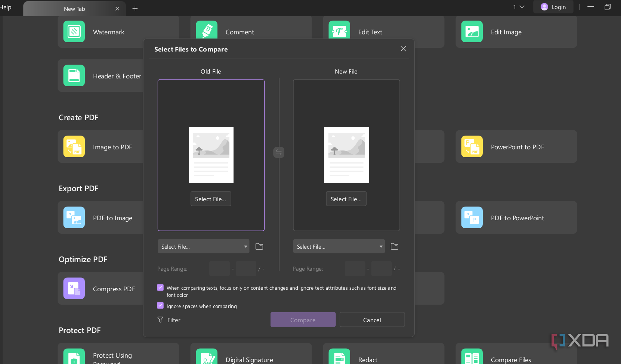Close the Select Files to Compare dialog
The image size is (621, 364).
[404, 49]
